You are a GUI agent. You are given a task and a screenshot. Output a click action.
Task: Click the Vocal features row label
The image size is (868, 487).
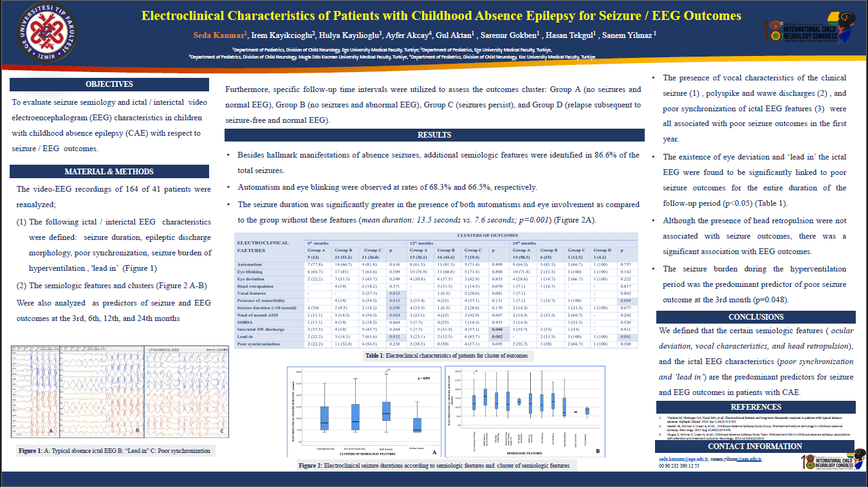point(251,293)
